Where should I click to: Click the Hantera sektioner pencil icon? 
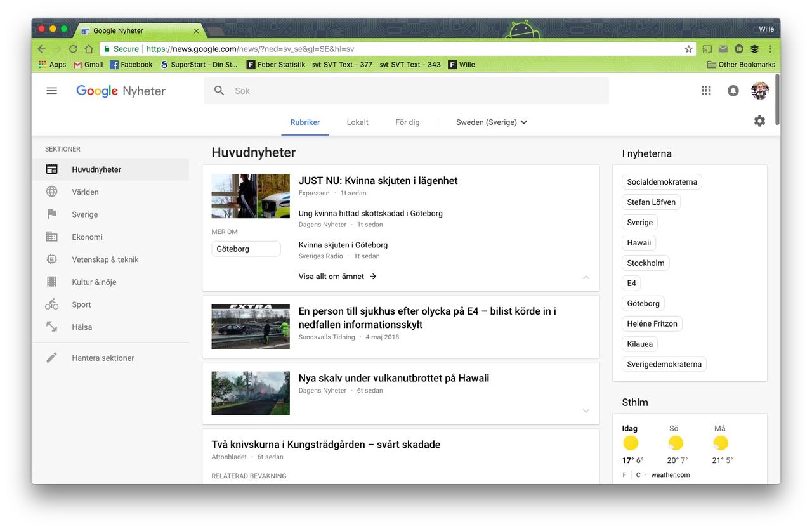click(x=53, y=357)
